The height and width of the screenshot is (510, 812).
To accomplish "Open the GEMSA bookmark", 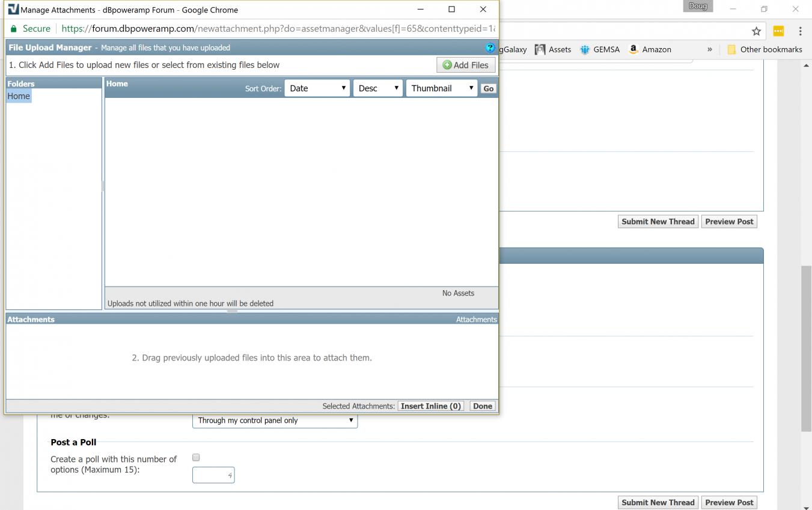I will click(599, 49).
